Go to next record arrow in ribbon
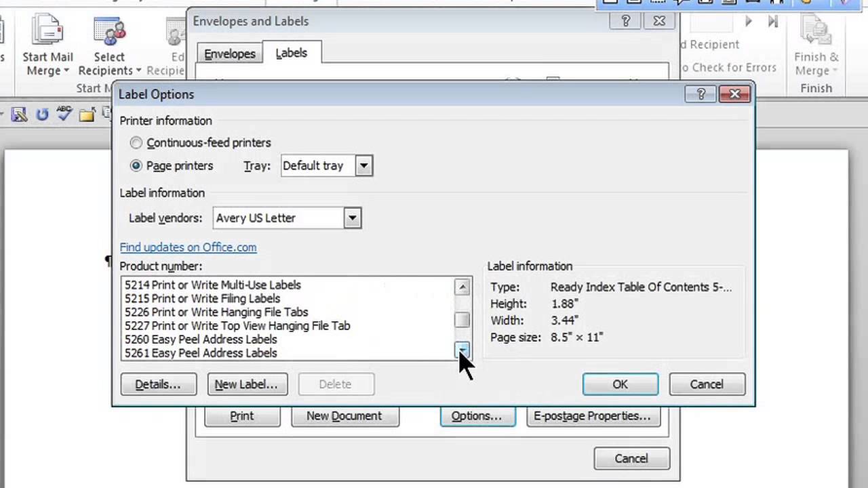868x488 pixels. 749,22
